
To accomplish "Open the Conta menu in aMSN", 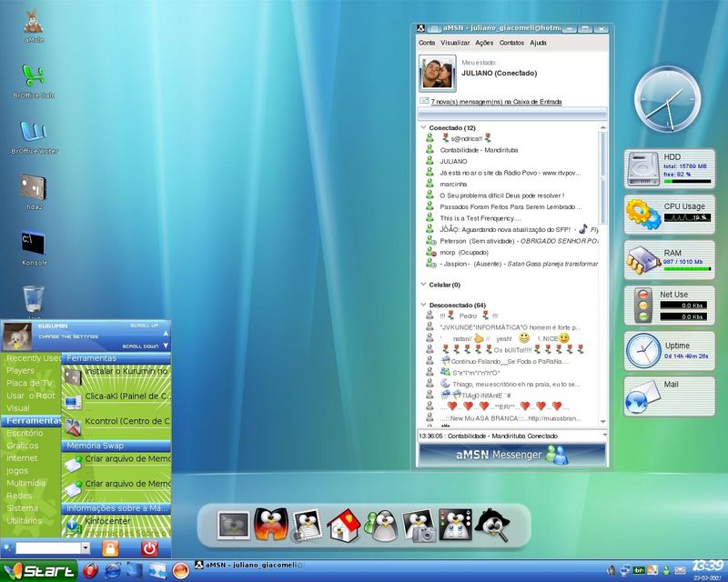I will pos(427,43).
